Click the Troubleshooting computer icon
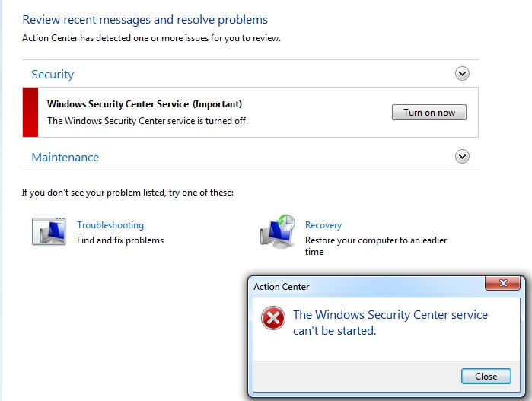Viewport: 532px width, 401px height. pos(49,231)
